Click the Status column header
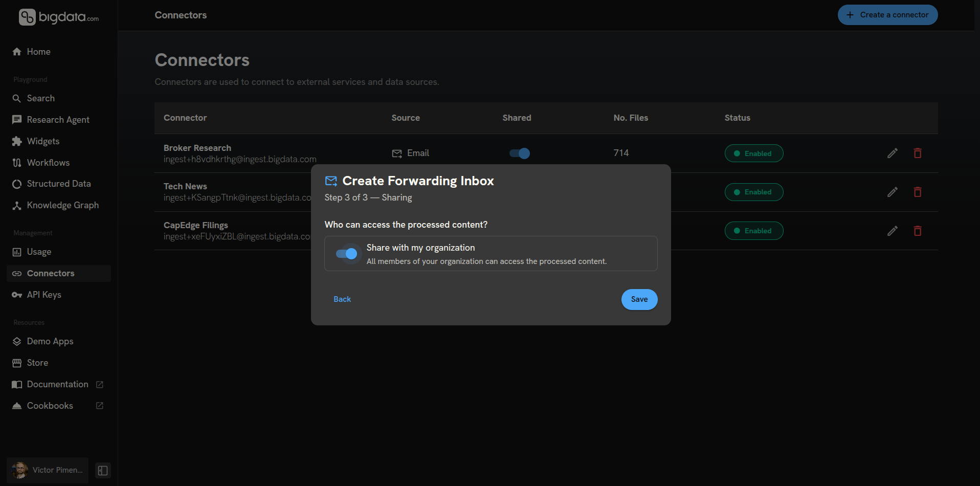The image size is (980, 486). (x=737, y=118)
